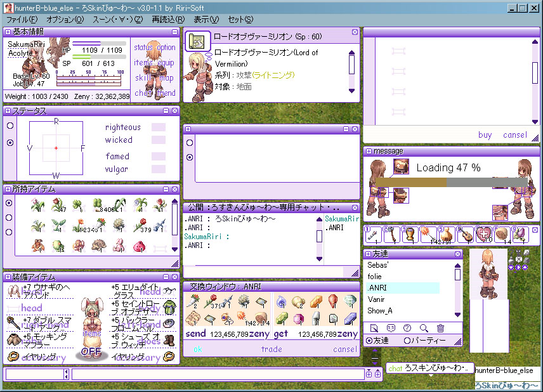Screen dimensions: 543x392
Task: Click the status link in basic info
Action: (x=143, y=47)
